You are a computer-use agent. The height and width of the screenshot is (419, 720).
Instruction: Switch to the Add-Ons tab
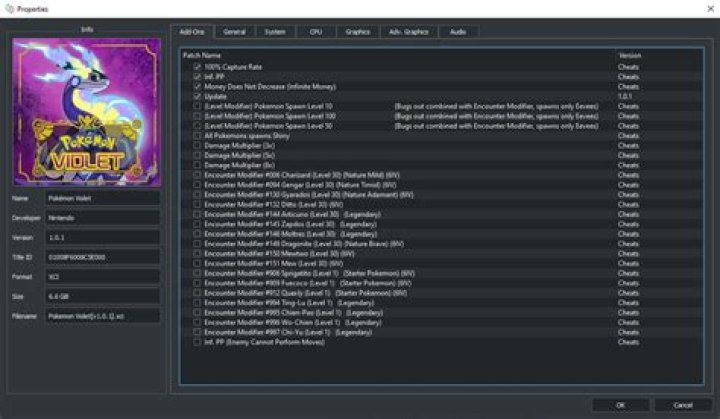coord(192,32)
